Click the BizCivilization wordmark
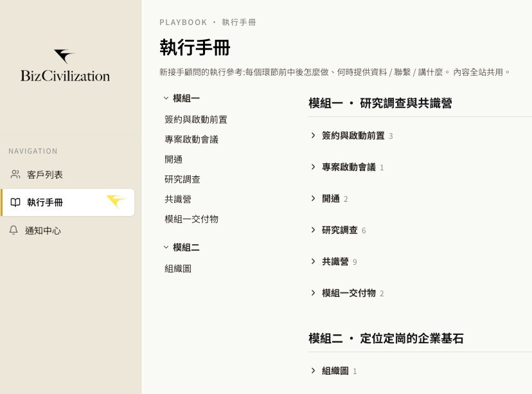This screenshot has height=394, width=532. coord(65,76)
